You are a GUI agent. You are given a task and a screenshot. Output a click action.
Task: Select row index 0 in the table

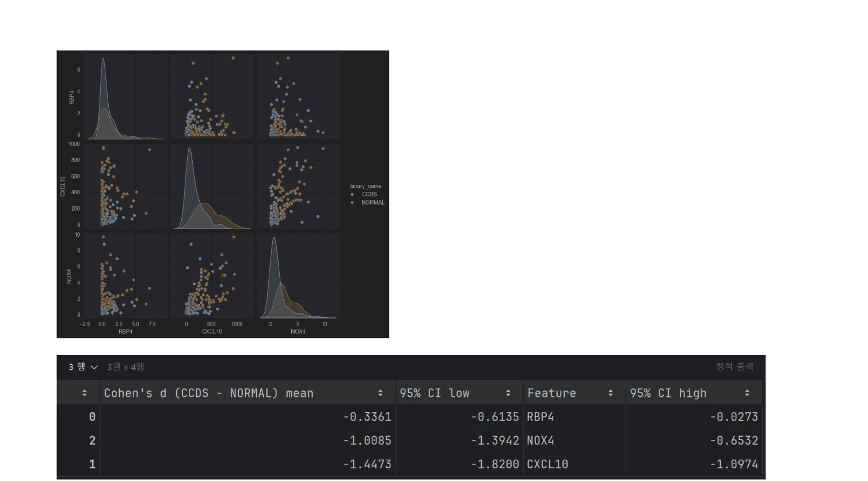click(92, 416)
